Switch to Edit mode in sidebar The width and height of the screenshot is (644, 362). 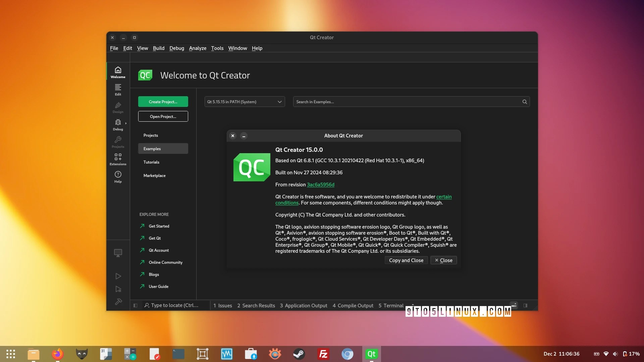(118, 89)
